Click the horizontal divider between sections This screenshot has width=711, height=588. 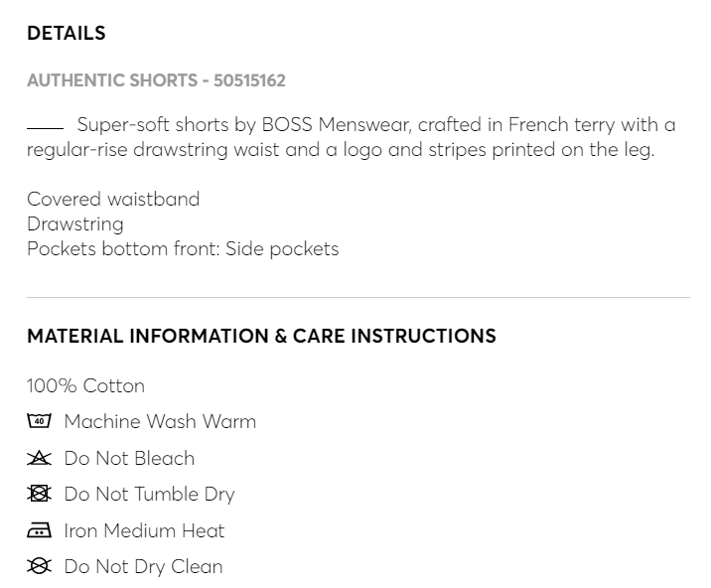pos(357,297)
